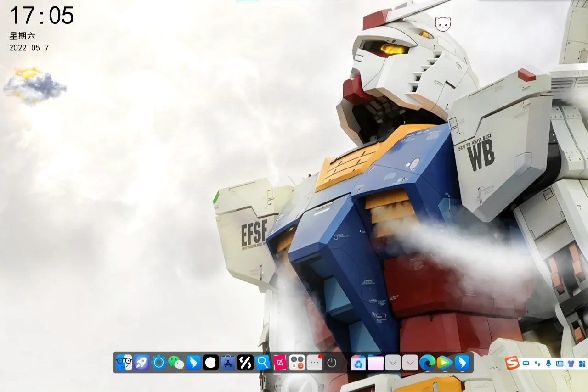Change input skin via the shirt icon

pyautogui.click(x=570, y=364)
